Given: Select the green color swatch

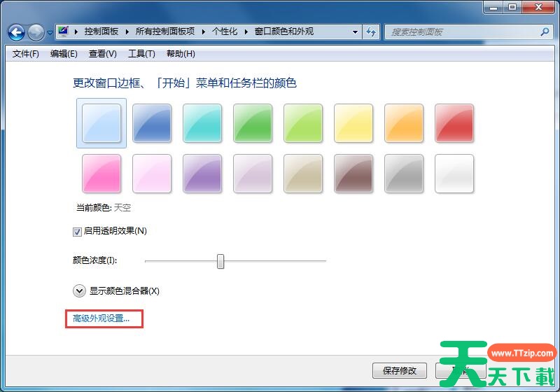Looking at the screenshot, I should (x=253, y=123).
